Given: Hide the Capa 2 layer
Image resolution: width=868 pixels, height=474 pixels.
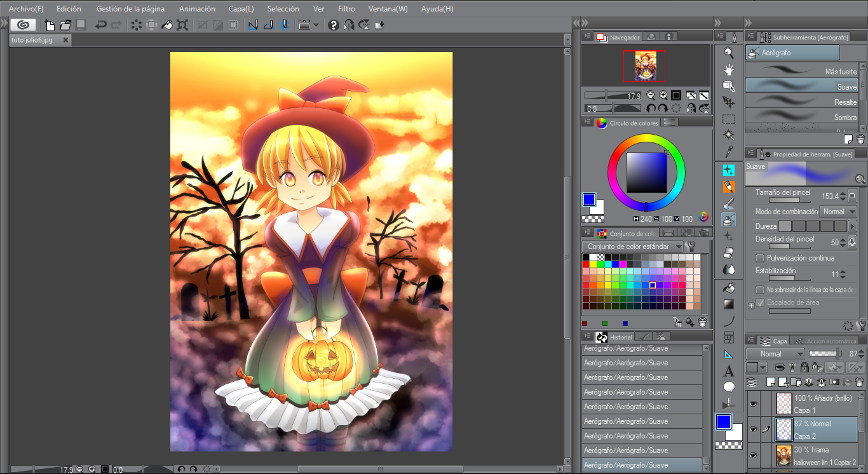Looking at the screenshot, I should click(x=753, y=430).
